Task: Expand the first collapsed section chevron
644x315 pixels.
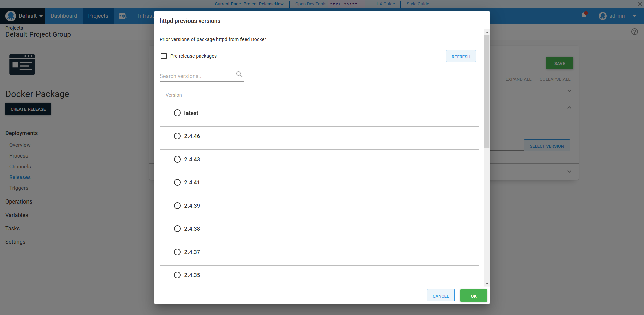Action: (x=569, y=91)
